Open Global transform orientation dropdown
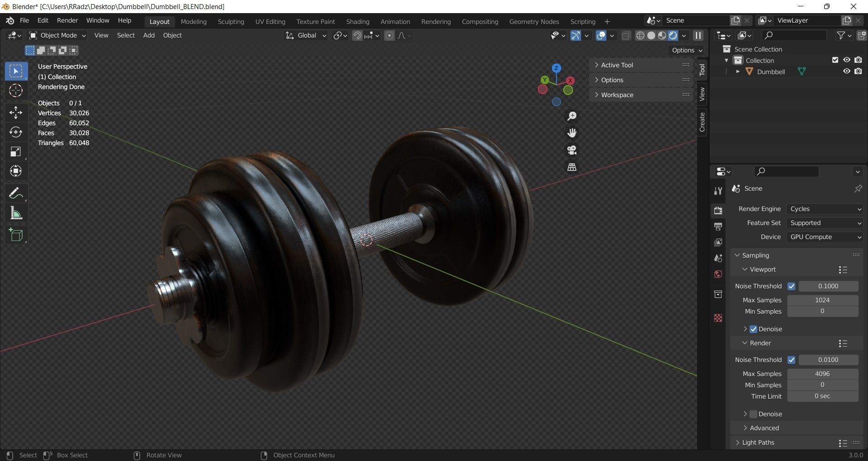 pyautogui.click(x=306, y=35)
